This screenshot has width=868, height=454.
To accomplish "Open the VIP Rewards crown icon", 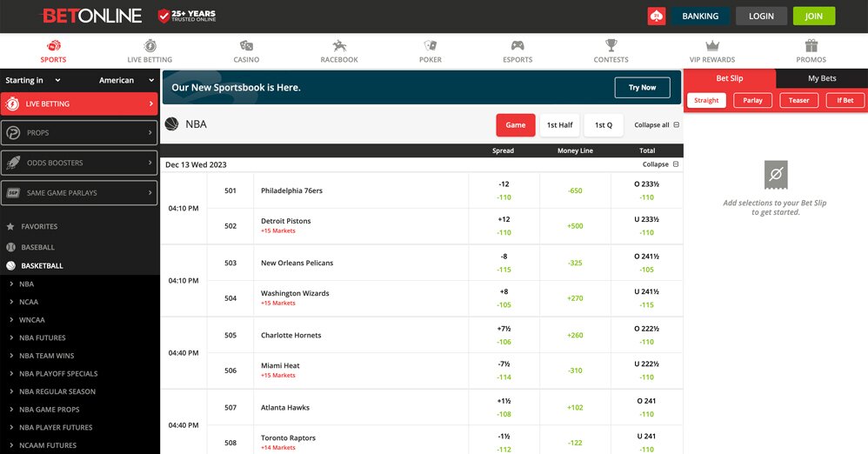I will (712, 45).
